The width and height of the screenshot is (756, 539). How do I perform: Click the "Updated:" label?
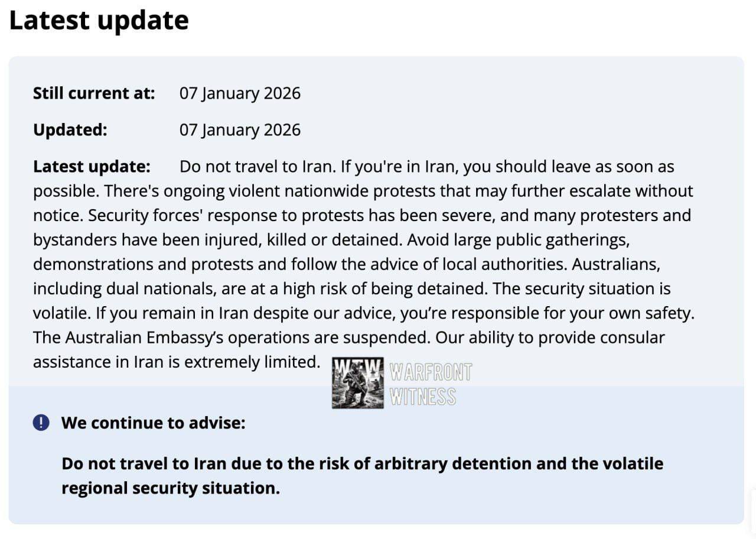click(x=70, y=130)
